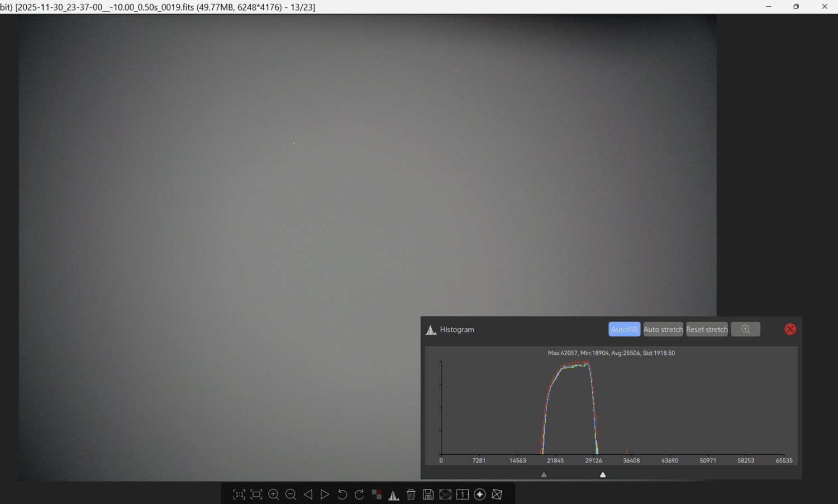Screen dimensions: 838x504
Task: Go to the previous image
Action: [308, 495]
